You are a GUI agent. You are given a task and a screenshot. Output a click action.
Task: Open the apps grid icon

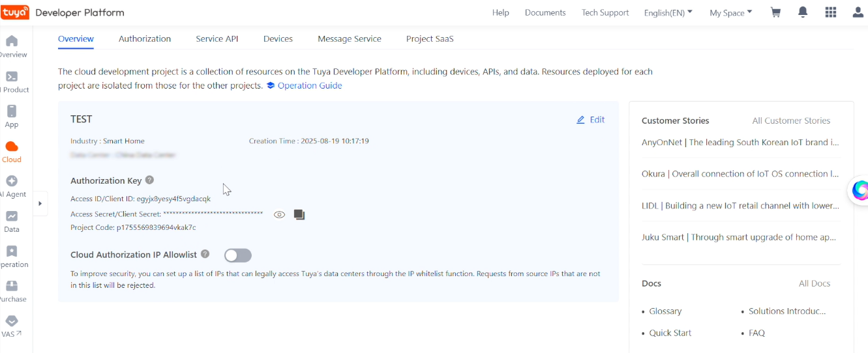point(830,12)
